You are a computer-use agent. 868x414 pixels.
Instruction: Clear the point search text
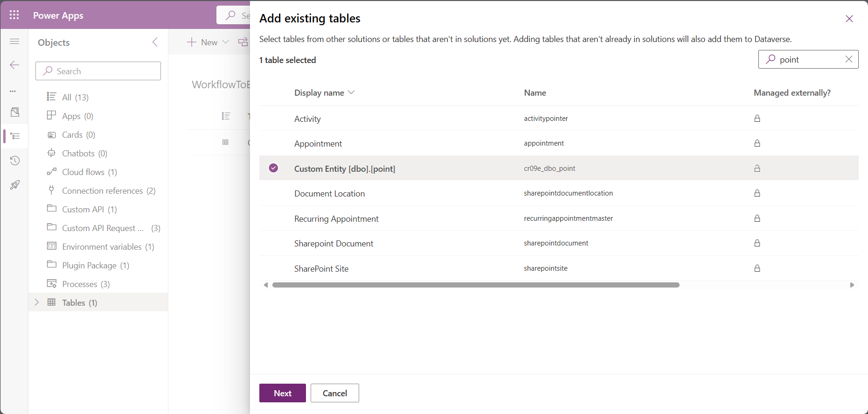click(x=848, y=59)
